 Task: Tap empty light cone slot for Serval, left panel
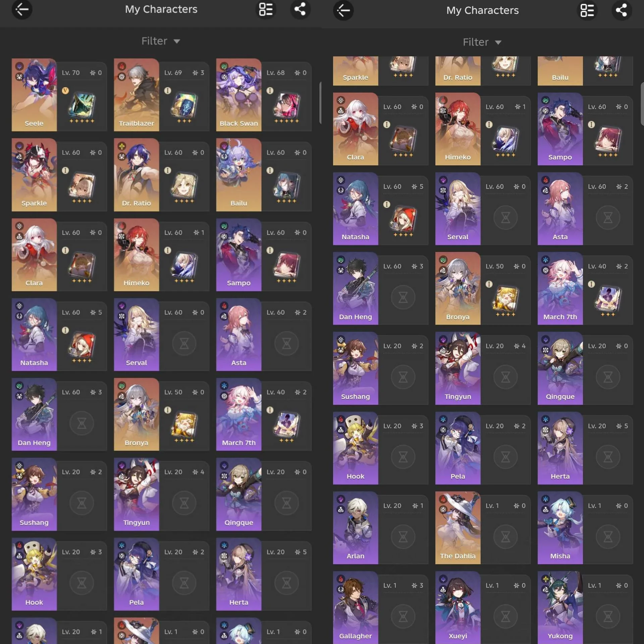[x=184, y=343]
